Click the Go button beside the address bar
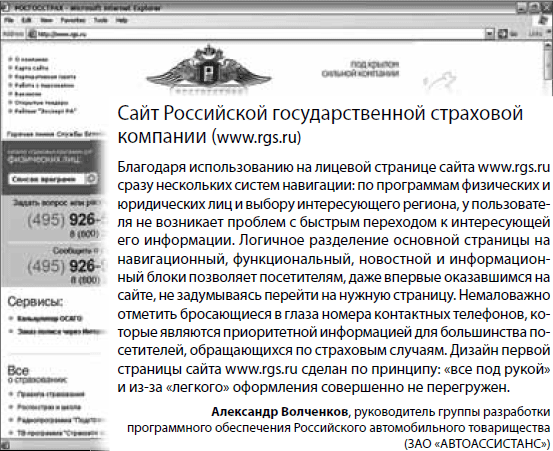The width and height of the screenshot is (553, 451). pyautogui.click(x=507, y=34)
